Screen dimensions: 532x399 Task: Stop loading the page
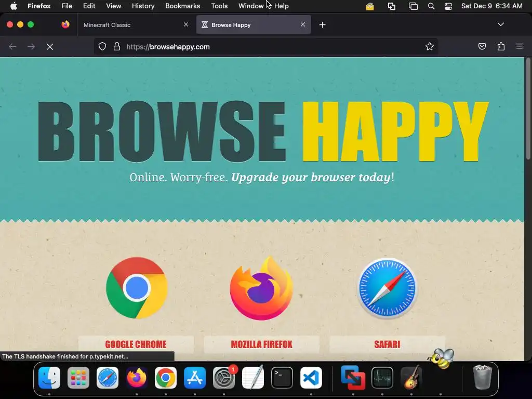(x=50, y=47)
